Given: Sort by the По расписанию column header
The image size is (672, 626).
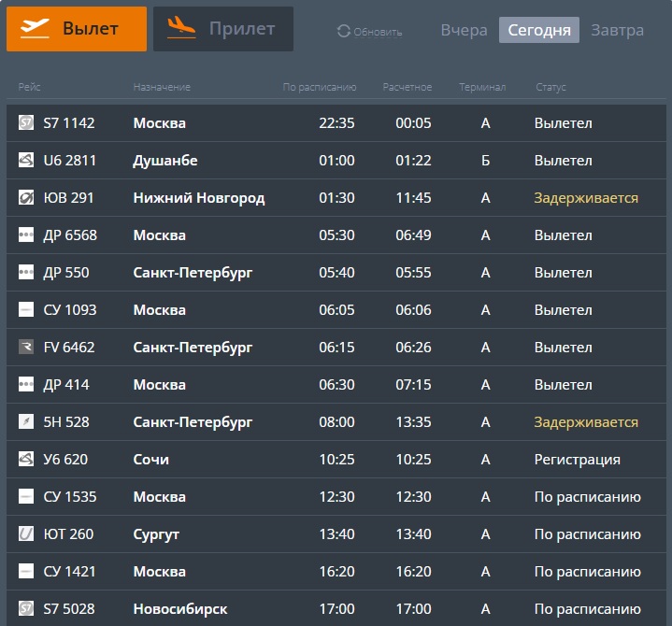Looking at the screenshot, I should [x=320, y=88].
